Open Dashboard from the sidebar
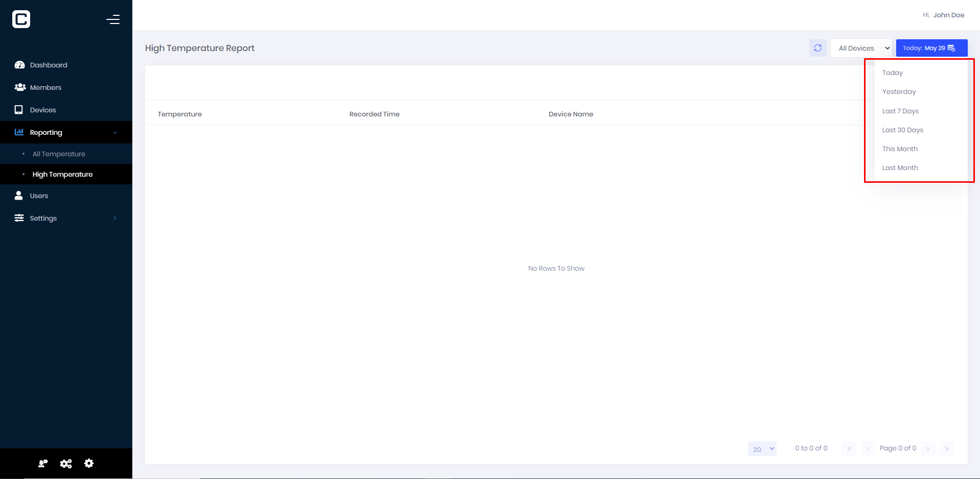Screen dimensions: 980x479 (49, 65)
